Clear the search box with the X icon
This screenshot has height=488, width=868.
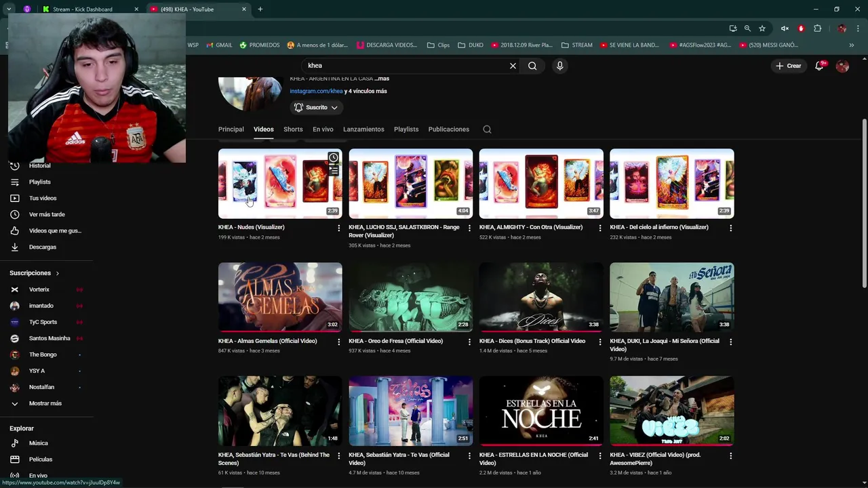click(513, 66)
